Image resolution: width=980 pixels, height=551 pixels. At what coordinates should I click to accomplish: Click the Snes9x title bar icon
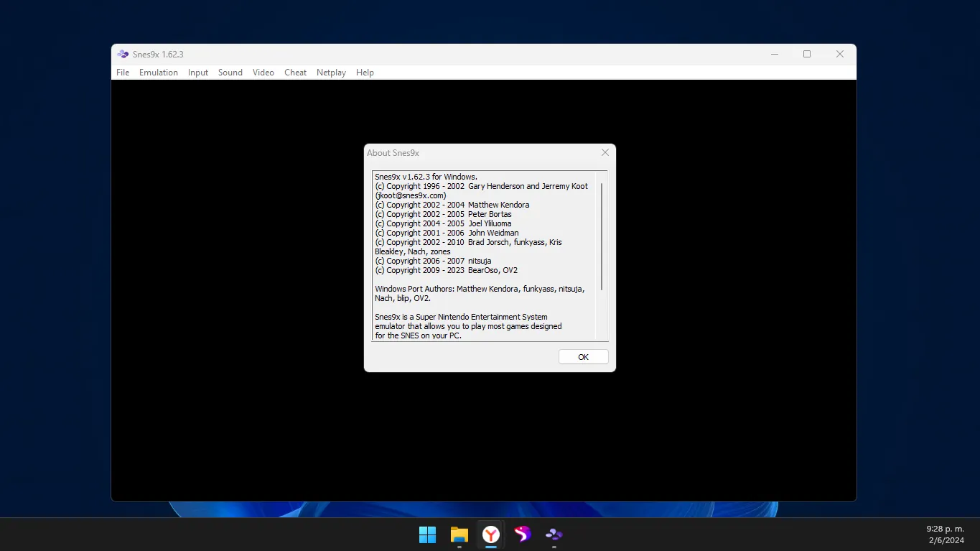123,54
